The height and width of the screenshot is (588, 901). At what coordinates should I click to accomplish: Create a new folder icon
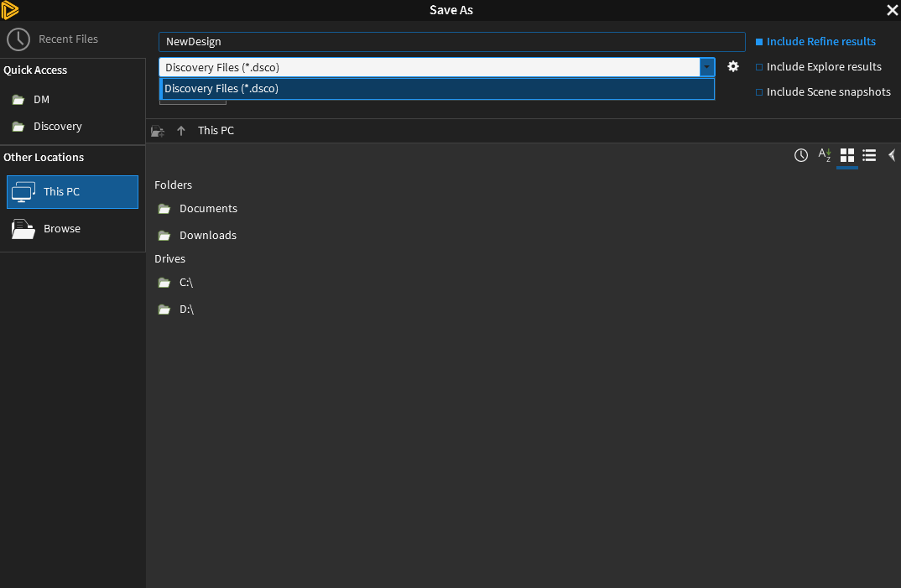click(158, 131)
